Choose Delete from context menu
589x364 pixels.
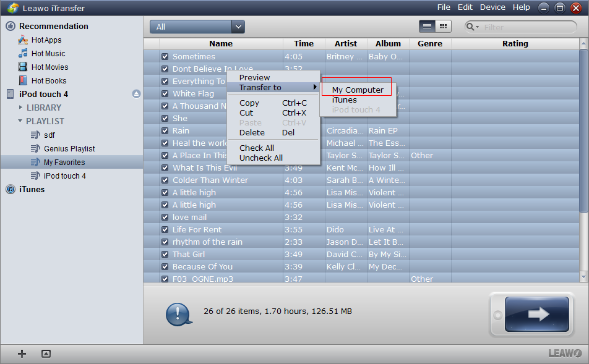pos(273,132)
